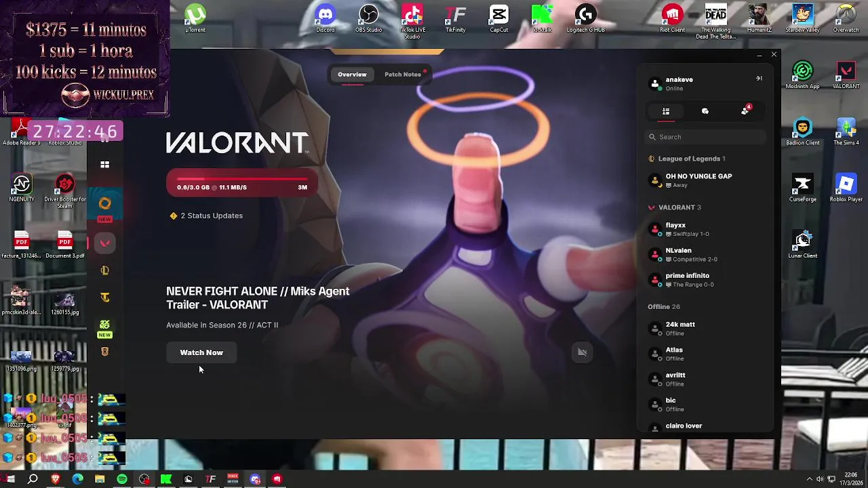Open the Badlion Client desktop shortcut
This screenshot has height=488, width=868.
[803, 131]
